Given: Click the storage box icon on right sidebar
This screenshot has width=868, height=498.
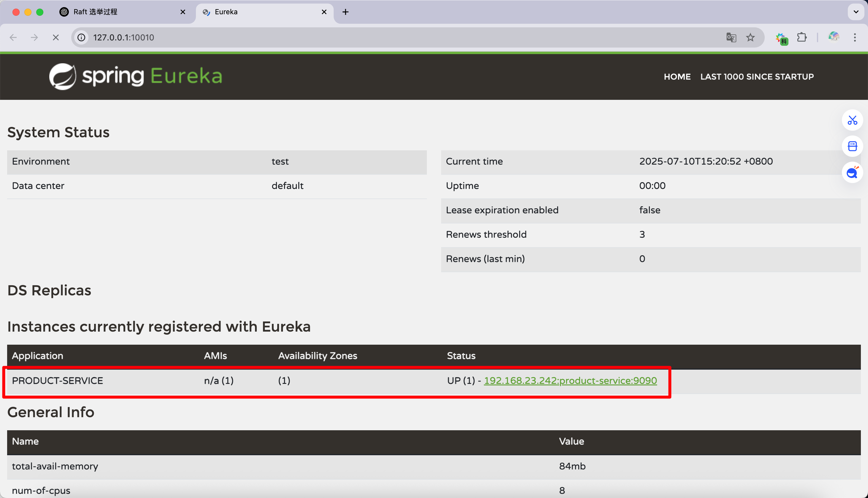Looking at the screenshot, I should 852,146.
